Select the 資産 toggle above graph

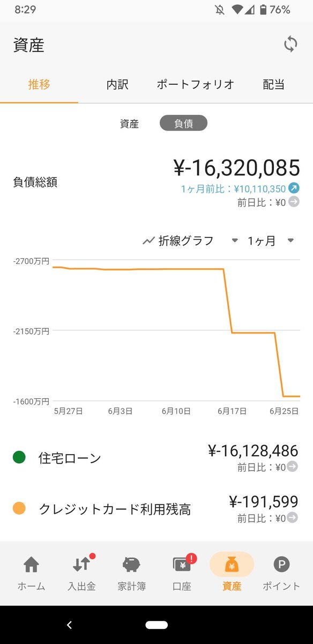pyautogui.click(x=129, y=124)
